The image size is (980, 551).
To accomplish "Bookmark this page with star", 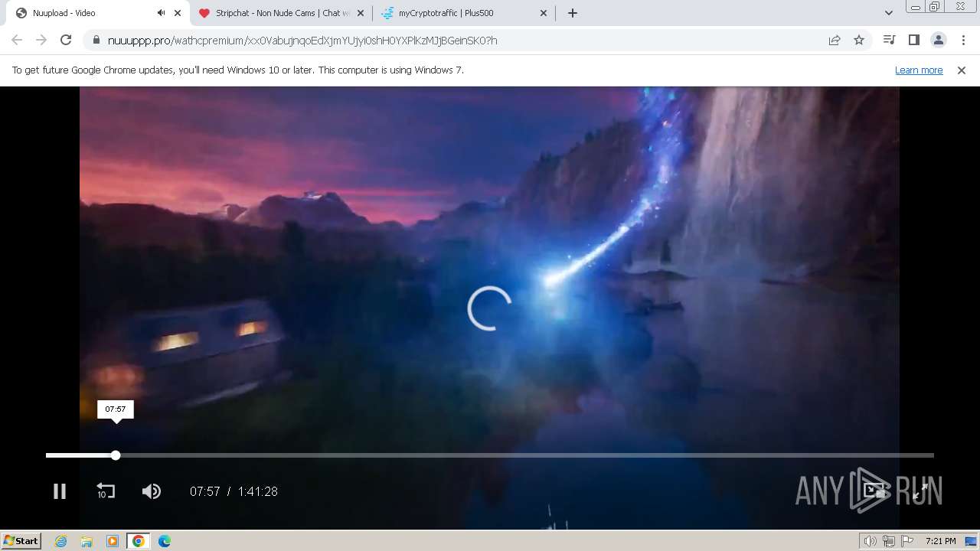I will [859, 40].
